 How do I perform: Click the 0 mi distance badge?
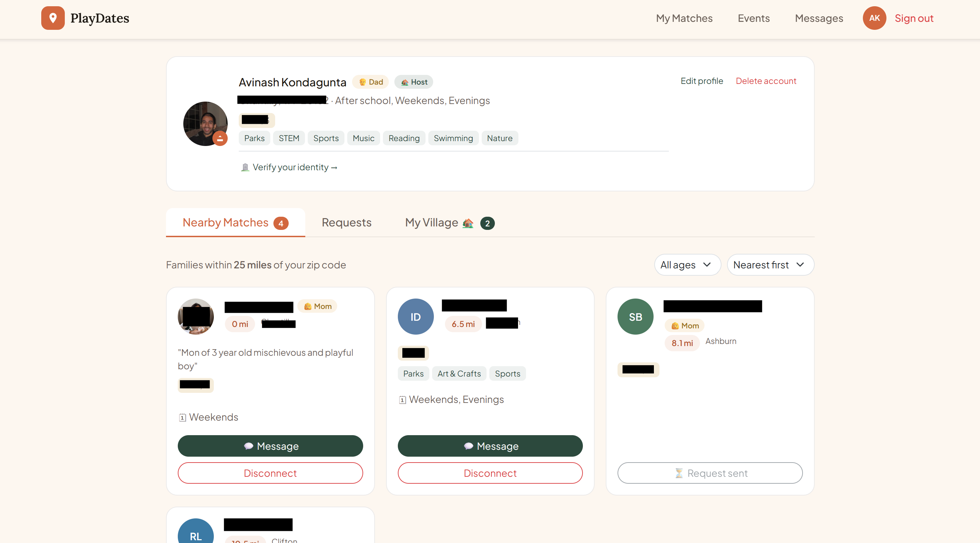240,324
